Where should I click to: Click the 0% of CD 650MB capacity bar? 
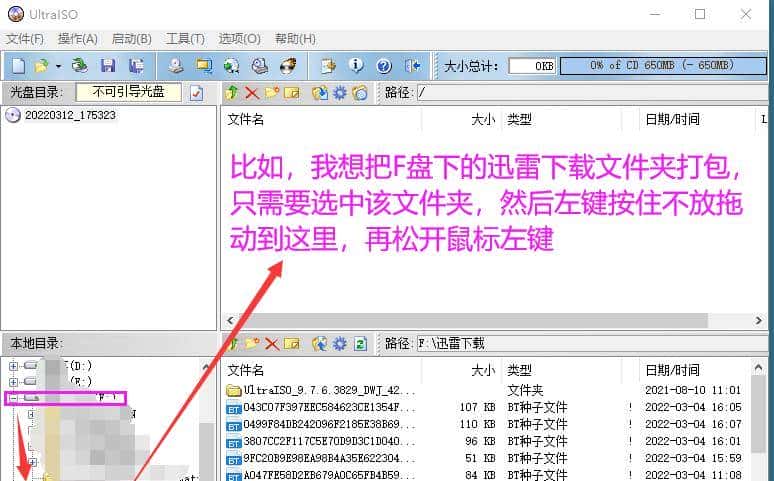[663, 65]
